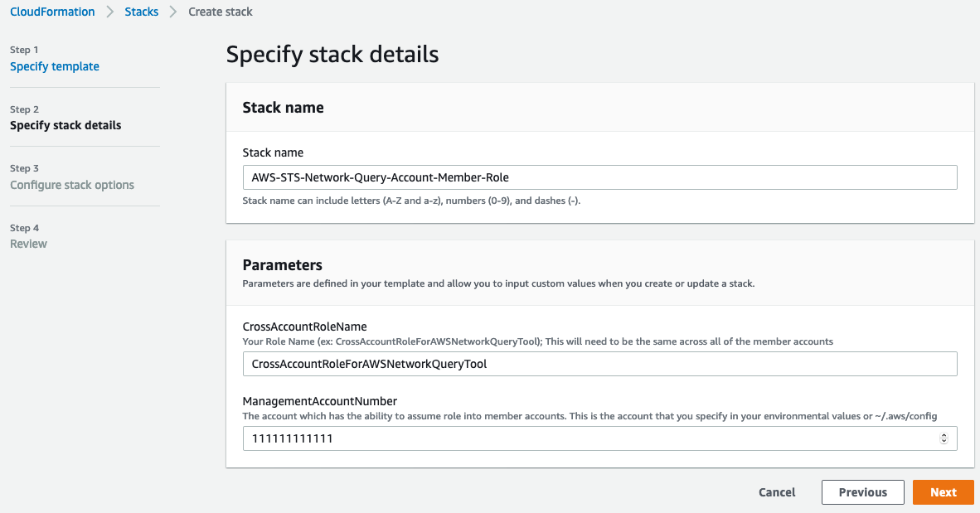
Task: Click the CrossAccountRoleName parameter label
Action: (304, 327)
